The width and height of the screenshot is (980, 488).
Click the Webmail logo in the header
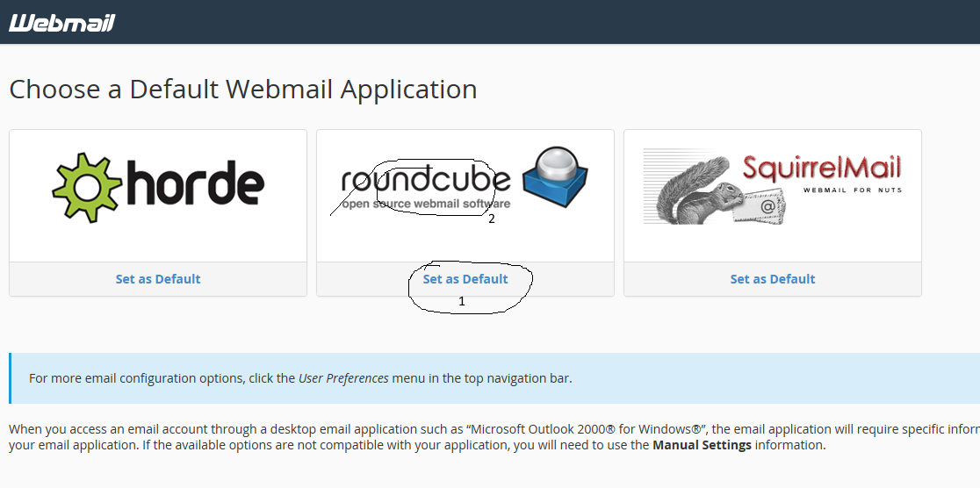[61, 22]
